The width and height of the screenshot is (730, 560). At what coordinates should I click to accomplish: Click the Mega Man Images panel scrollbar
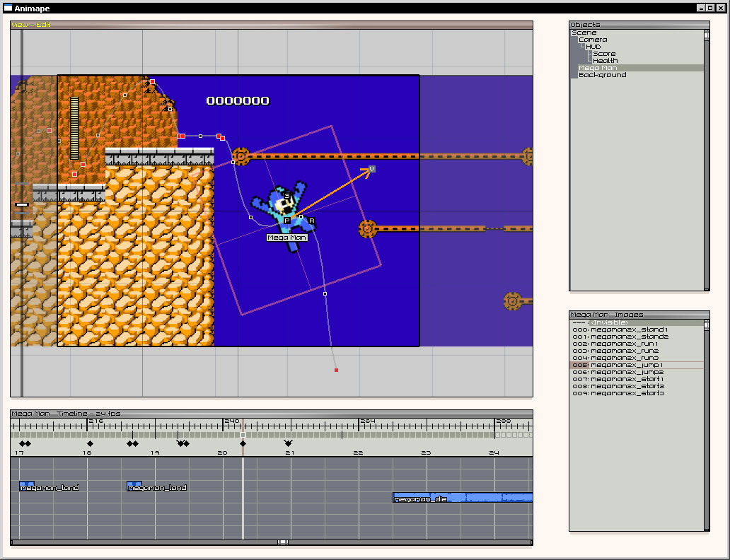click(707, 425)
